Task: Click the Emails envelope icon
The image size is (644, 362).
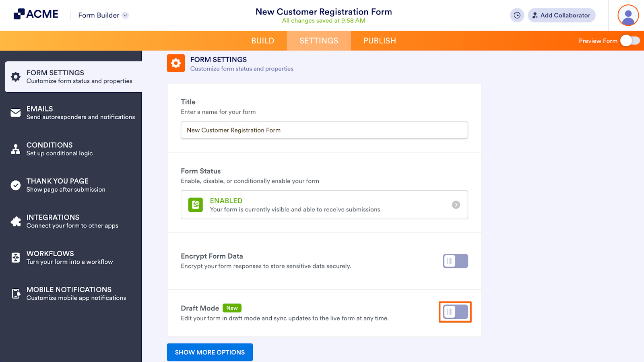Action: click(15, 113)
